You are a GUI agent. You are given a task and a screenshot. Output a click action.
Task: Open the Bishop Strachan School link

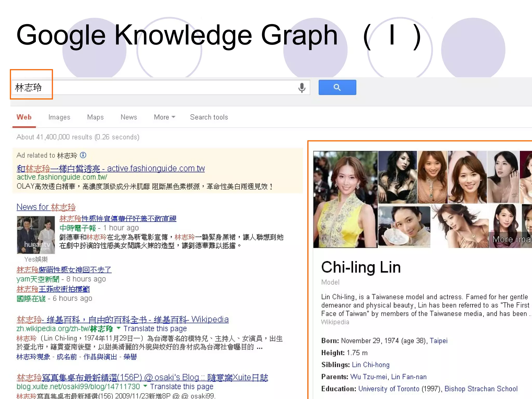tap(481, 389)
